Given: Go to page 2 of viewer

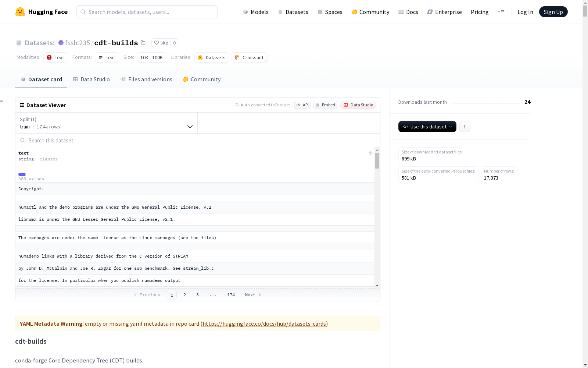Looking at the screenshot, I should coord(184,295).
